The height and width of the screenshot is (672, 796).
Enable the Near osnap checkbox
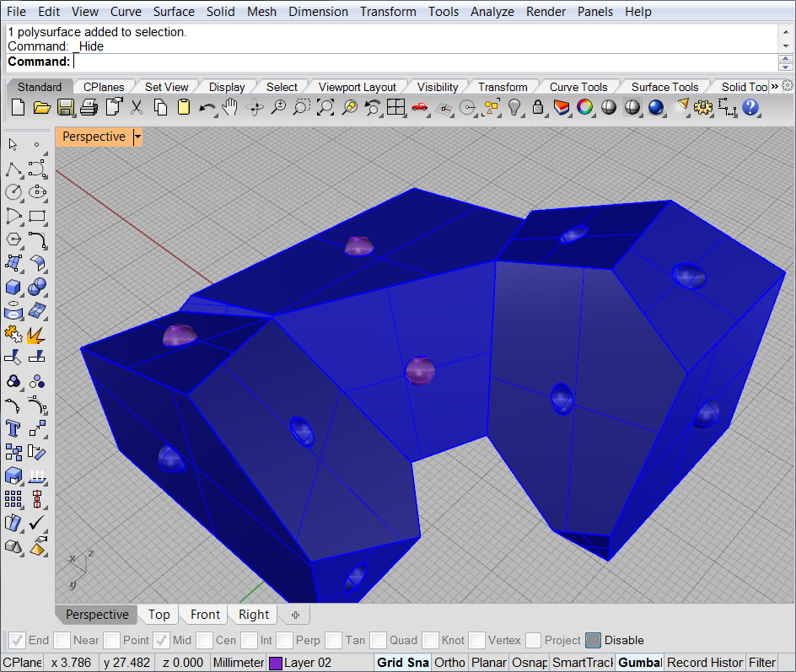(x=62, y=640)
